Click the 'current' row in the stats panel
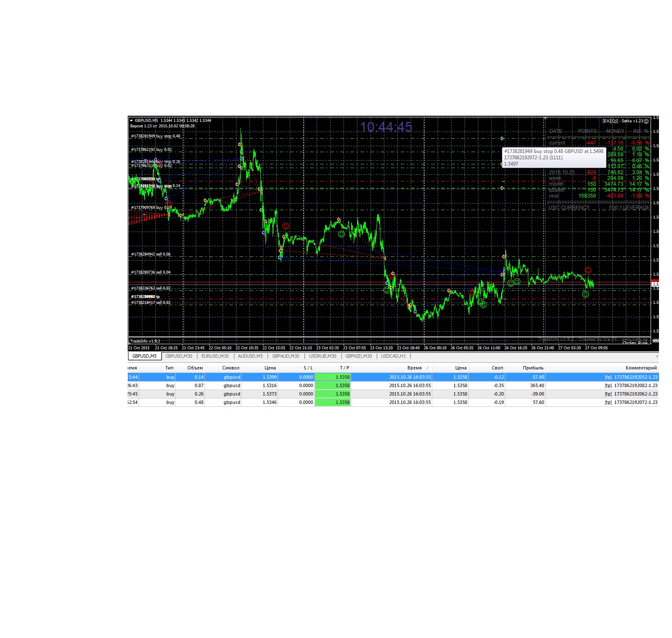Screen dimensions: 672x638 click(x=598, y=143)
